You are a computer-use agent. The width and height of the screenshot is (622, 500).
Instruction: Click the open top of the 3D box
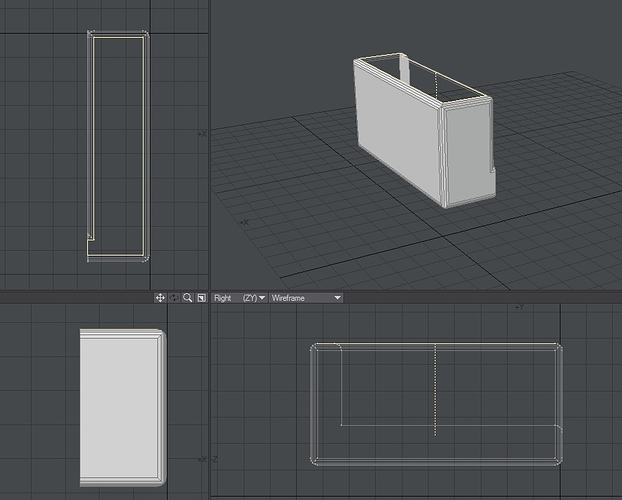pyautogui.click(x=420, y=78)
